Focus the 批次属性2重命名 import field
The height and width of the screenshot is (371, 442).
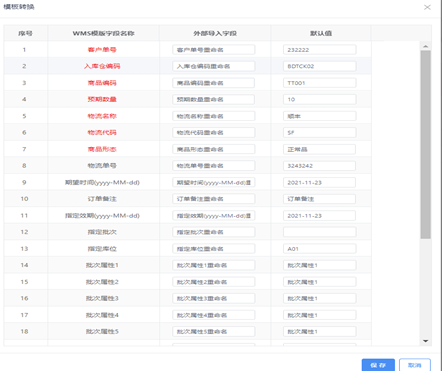214,282
